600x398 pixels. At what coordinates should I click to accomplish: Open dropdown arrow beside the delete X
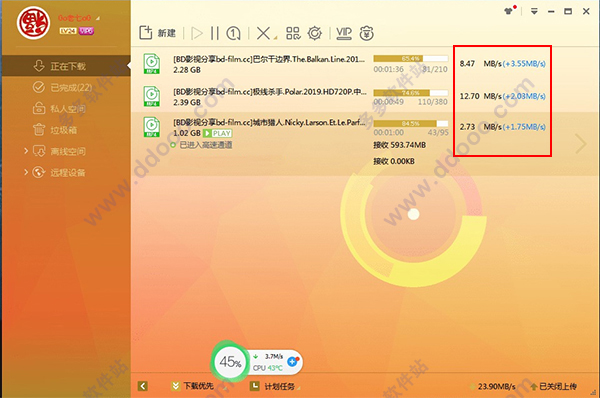point(276,38)
